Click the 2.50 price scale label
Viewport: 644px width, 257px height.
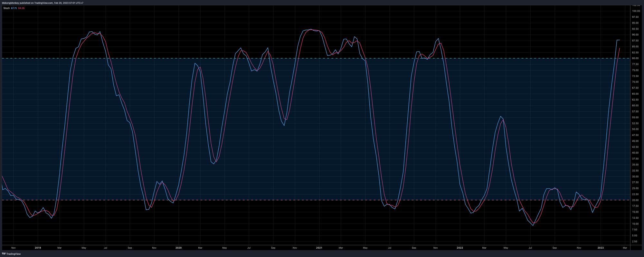coord(635,241)
